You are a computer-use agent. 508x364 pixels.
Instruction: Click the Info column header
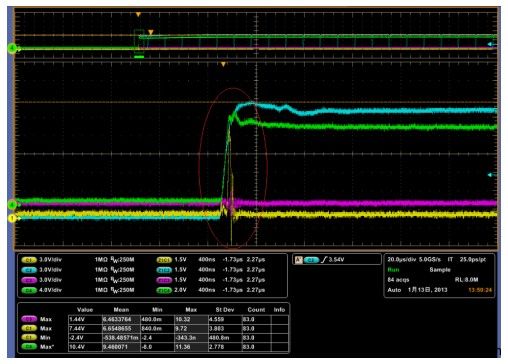click(x=279, y=310)
